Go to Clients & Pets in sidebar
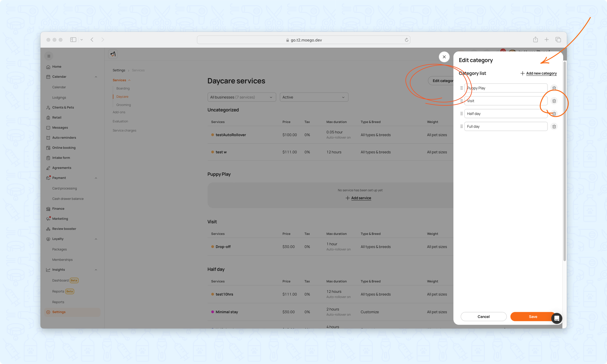 [63, 107]
